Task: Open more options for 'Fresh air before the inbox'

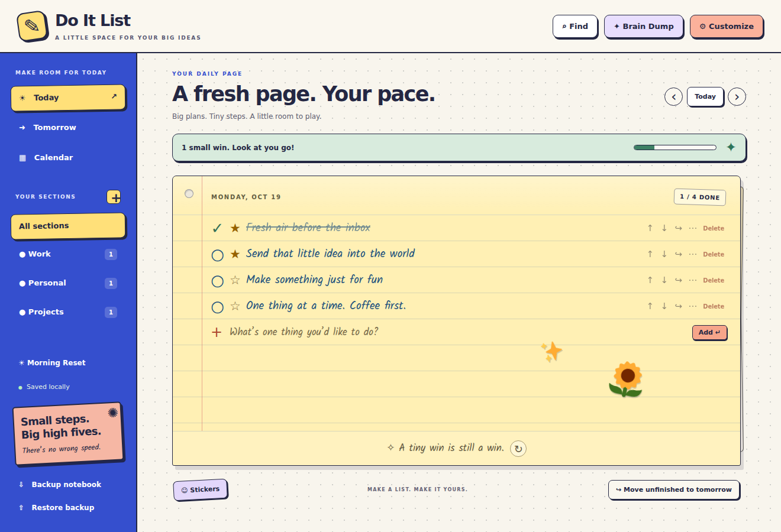Action: tap(693, 228)
